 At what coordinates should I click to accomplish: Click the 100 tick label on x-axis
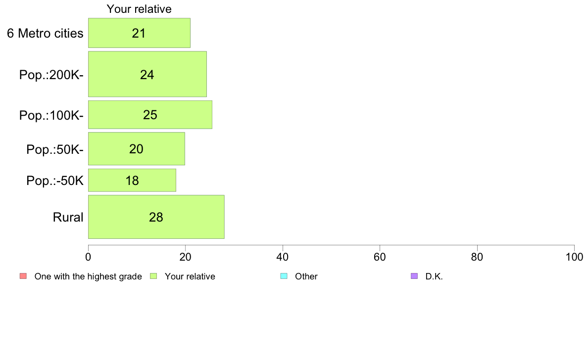(575, 257)
